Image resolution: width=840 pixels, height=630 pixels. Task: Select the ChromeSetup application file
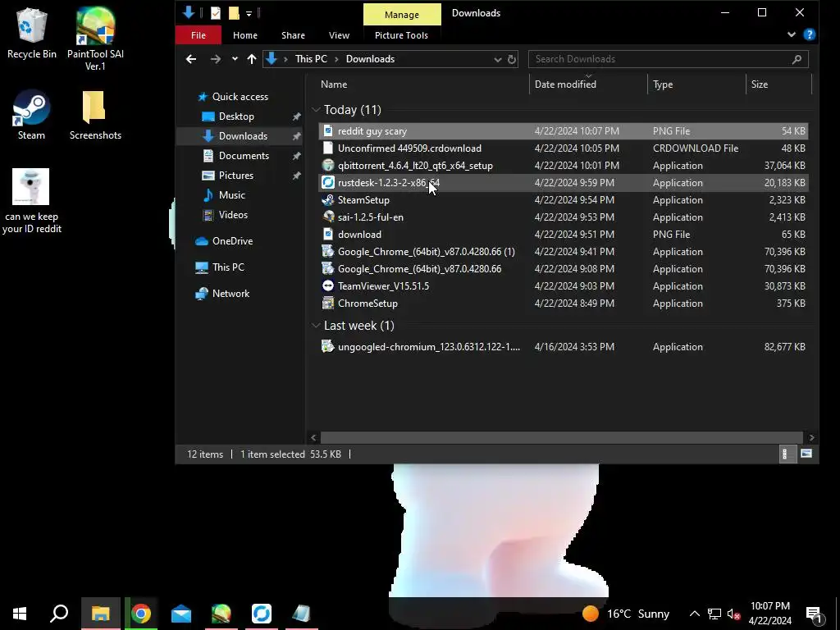[x=563, y=304]
